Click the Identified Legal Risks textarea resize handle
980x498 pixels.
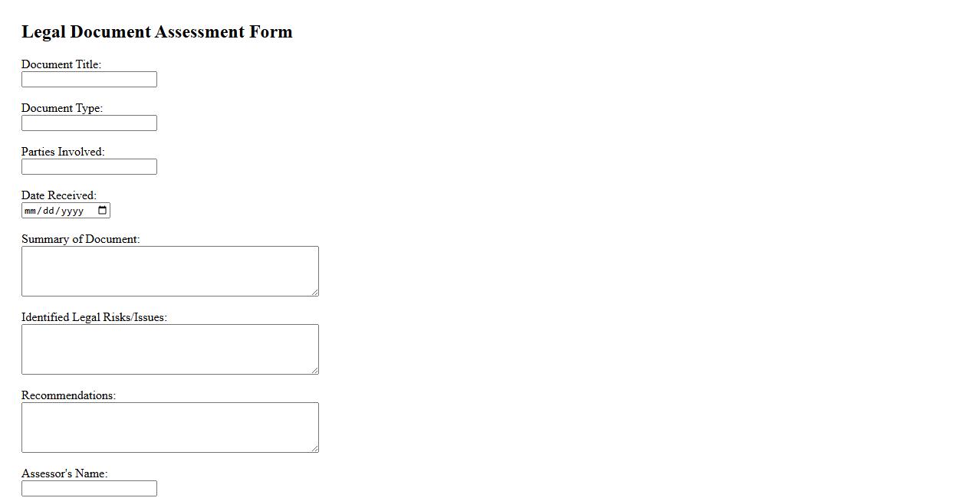click(x=314, y=370)
